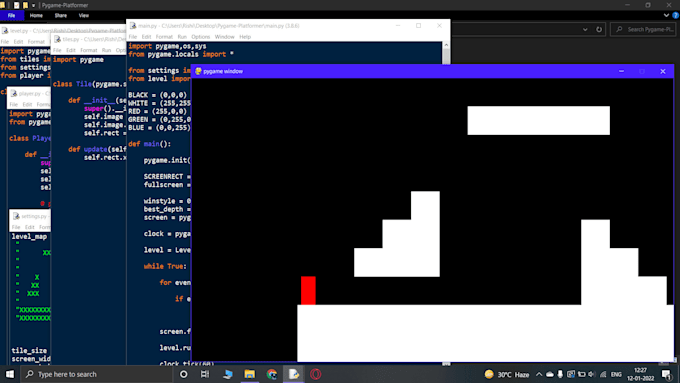This screenshot has width=680, height=383.
Task: Refresh the File Explorer folder
Action: [599, 29]
